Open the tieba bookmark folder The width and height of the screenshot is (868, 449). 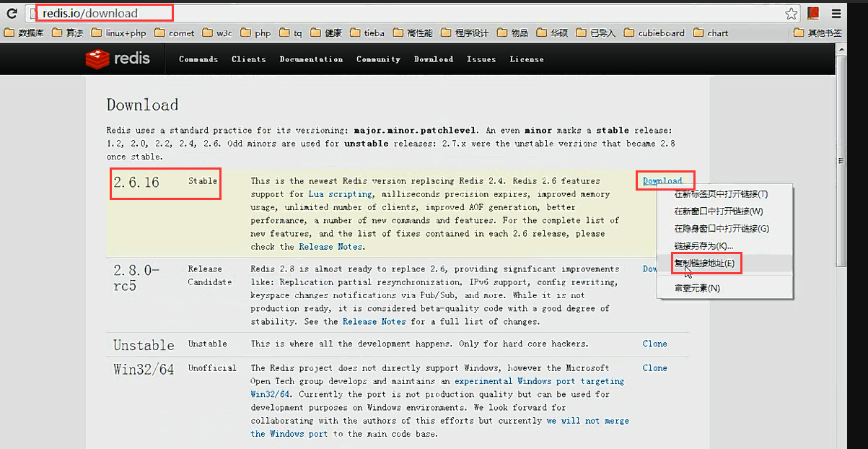[367, 32]
